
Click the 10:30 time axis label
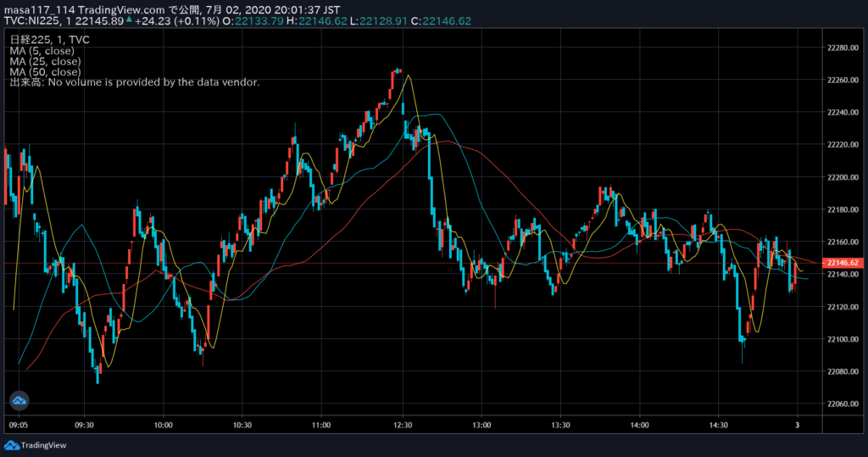[x=242, y=426]
